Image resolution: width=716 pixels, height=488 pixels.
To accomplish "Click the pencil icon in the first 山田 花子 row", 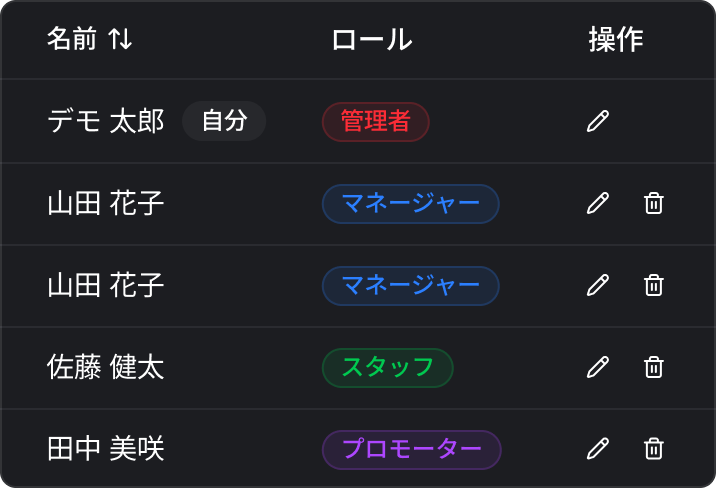I will coord(598,204).
